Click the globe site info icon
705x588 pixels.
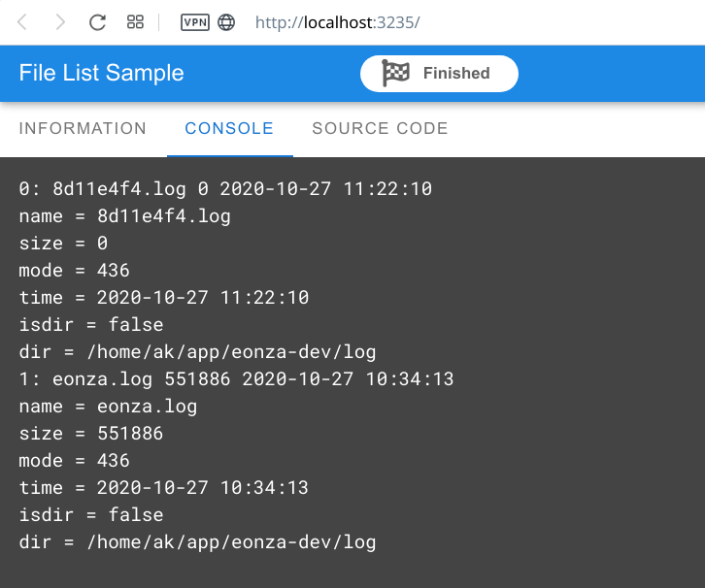(x=226, y=22)
